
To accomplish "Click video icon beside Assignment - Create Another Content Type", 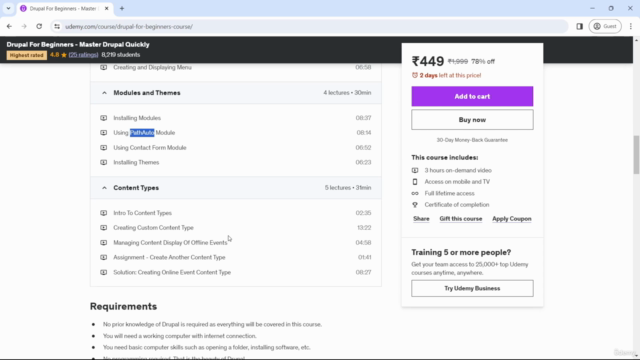I will click(104, 258).
